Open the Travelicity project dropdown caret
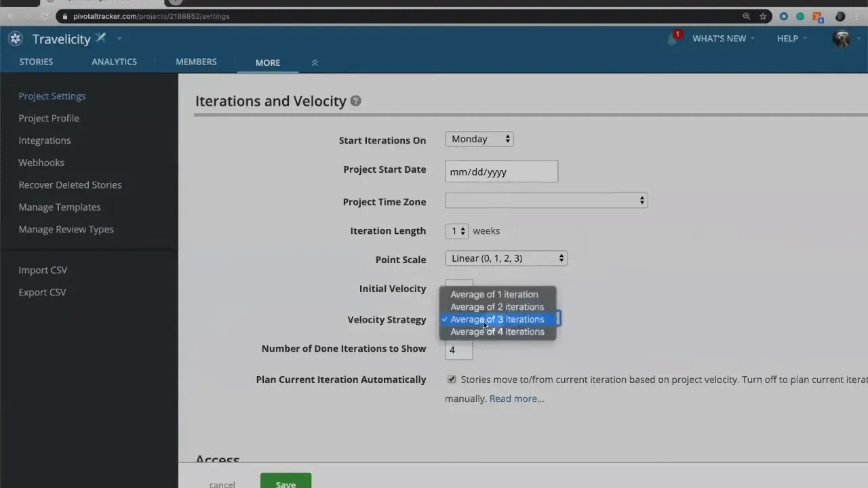The height and width of the screenshot is (488, 868). pyautogui.click(x=119, y=39)
